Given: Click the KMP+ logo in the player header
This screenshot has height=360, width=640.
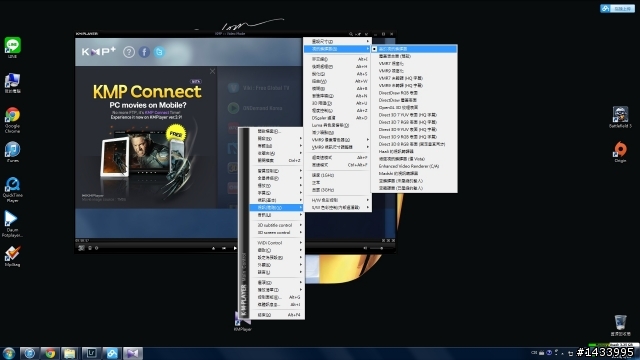Looking at the screenshot, I should pyautogui.click(x=99, y=51).
